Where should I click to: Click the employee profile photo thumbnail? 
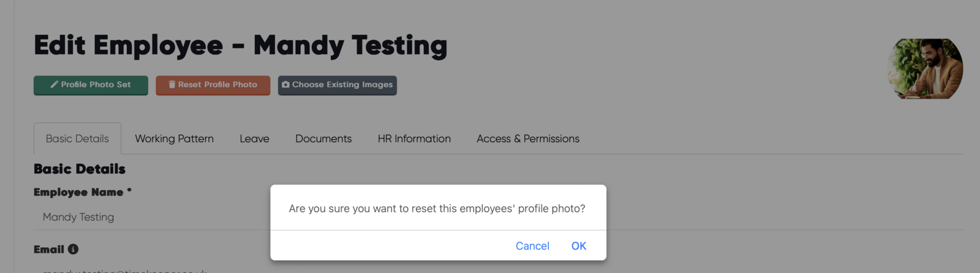pos(925,69)
